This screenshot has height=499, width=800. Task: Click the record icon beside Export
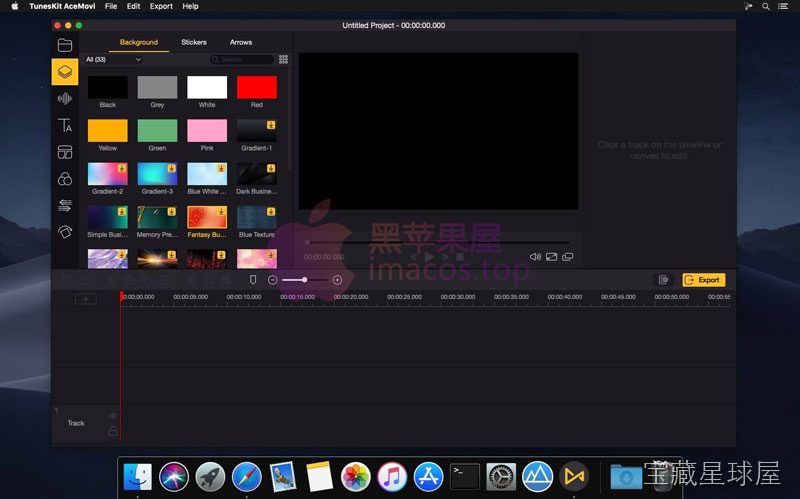pyautogui.click(x=663, y=280)
